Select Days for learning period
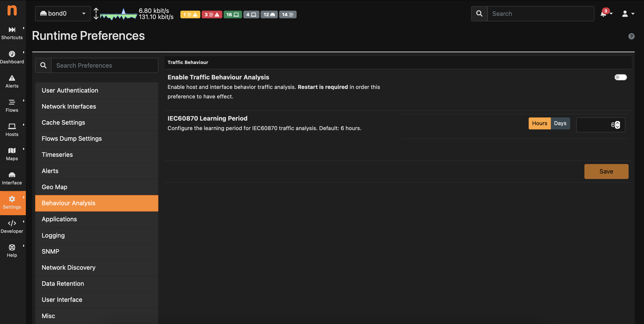The width and height of the screenshot is (644, 324). click(x=560, y=123)
